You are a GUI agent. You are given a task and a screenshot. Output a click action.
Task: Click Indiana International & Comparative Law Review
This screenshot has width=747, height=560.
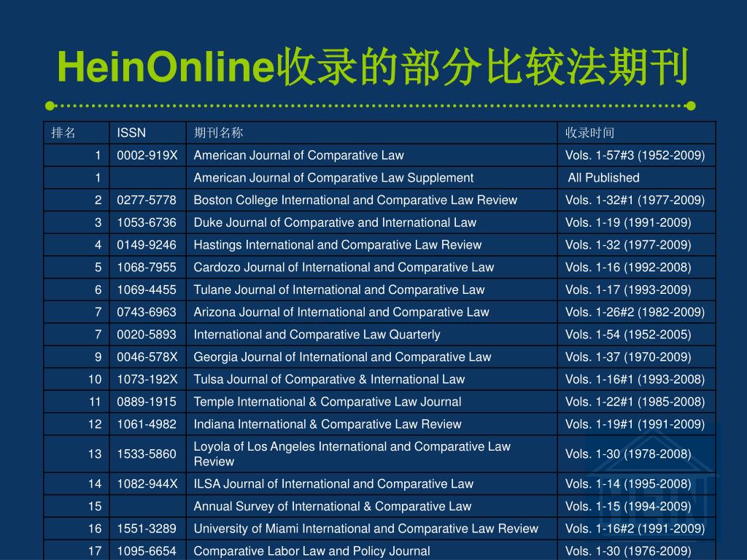click(328, 424)
